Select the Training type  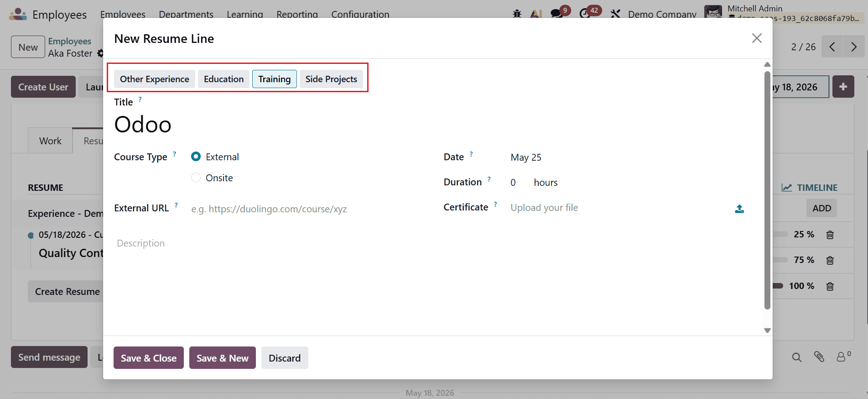tap(275, 79)
